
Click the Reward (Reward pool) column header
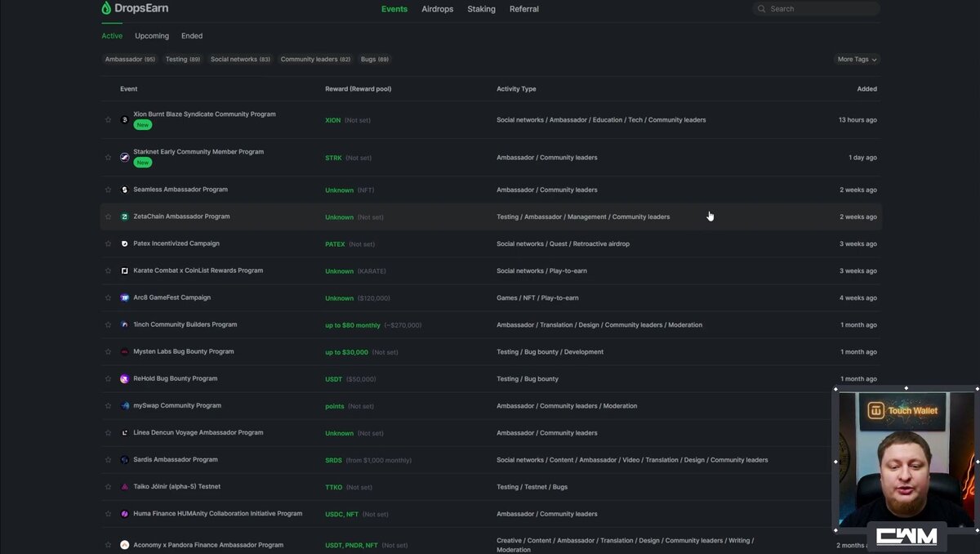point(358,88)
